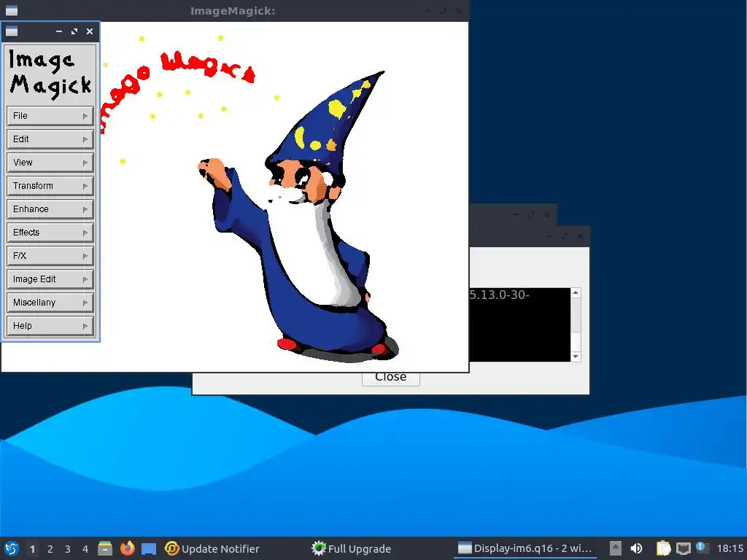Click the Close button in dialog behind
Screen dimensions: 747x560
(391, 379)
